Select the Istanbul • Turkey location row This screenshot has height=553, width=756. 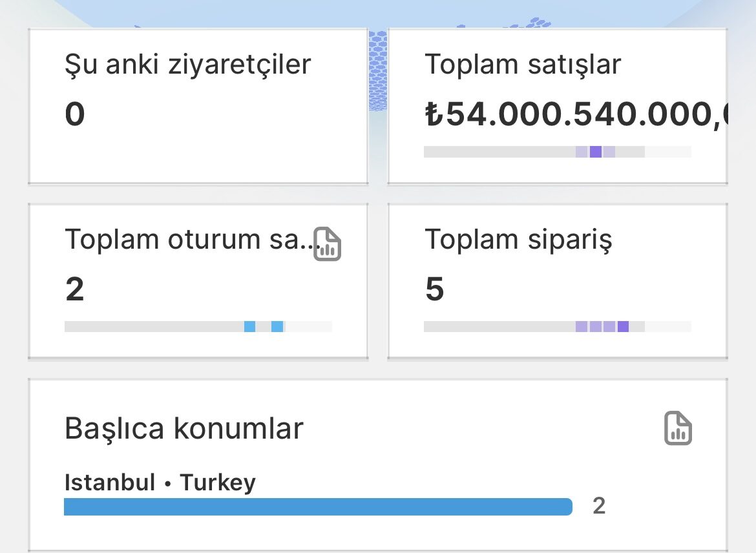coord(335,494)
